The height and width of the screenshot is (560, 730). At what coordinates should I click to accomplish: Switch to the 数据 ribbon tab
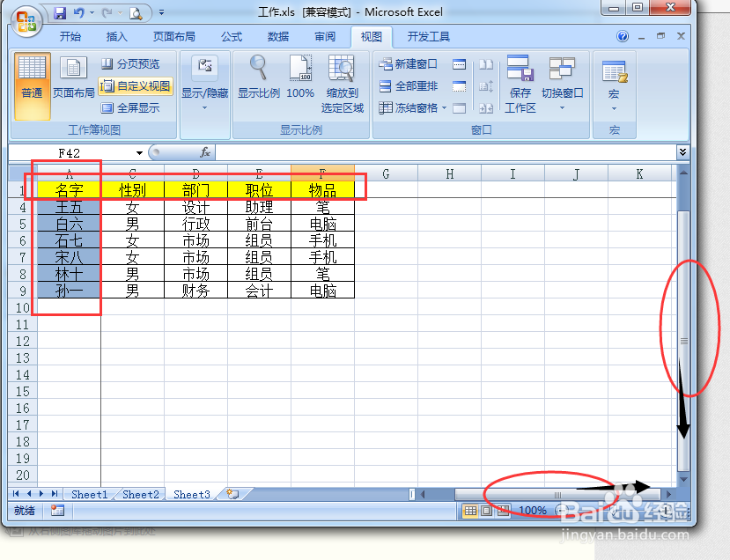tap(278, 37)
